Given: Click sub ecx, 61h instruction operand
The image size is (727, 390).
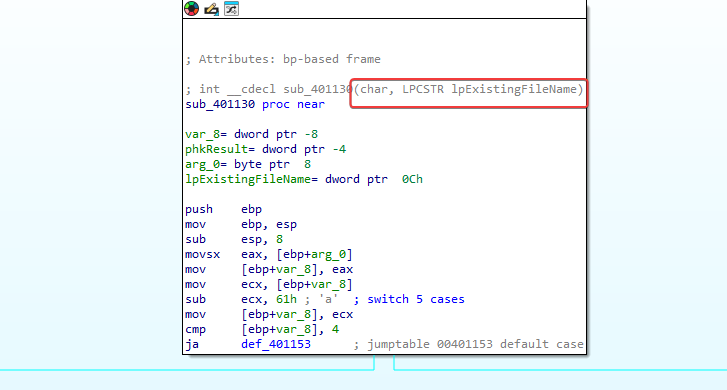Looking at the screenshot, I should click(268, 299).
